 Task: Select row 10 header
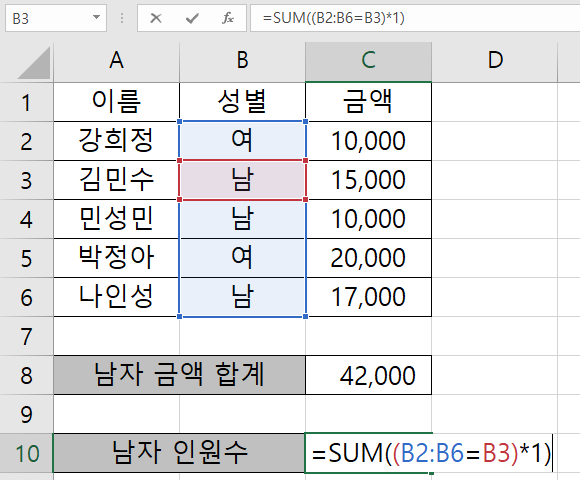(x=26, y=453)
